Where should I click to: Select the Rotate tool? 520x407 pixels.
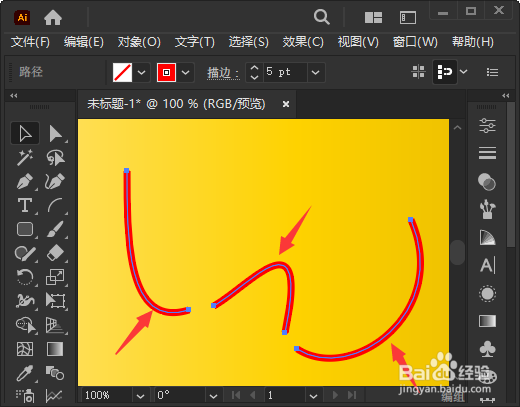pos(25,277)
